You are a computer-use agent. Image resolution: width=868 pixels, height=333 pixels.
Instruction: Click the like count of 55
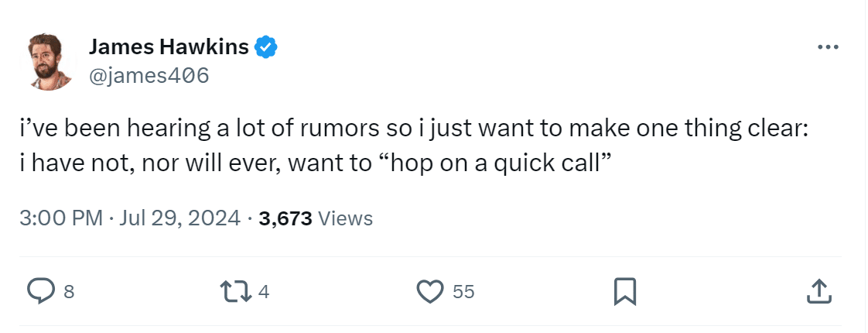tap(463, 292)
